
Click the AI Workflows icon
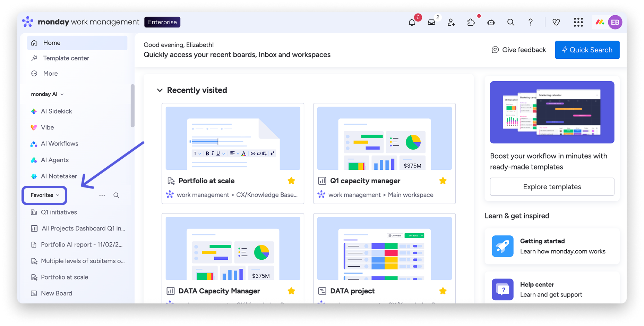(x=34, y=144)
